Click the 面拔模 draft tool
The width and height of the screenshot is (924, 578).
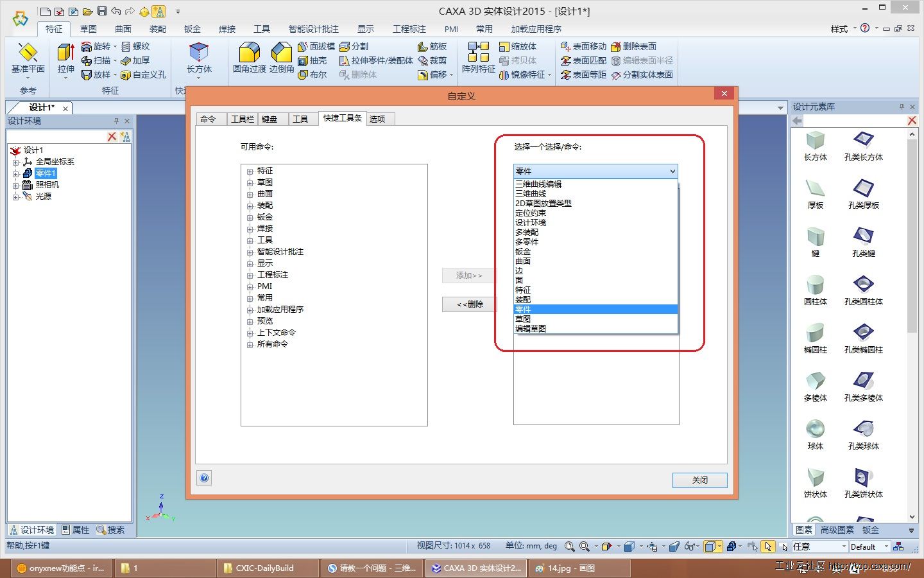pos(316,46)
